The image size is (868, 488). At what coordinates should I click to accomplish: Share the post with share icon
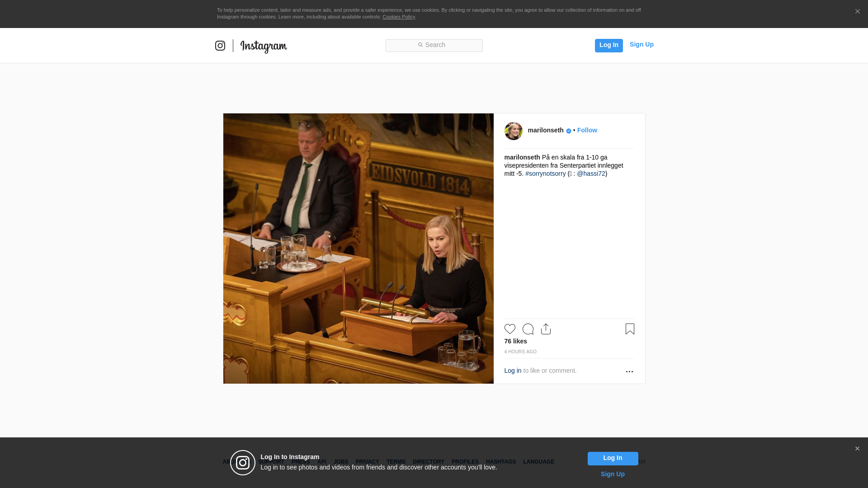[546, 329]
